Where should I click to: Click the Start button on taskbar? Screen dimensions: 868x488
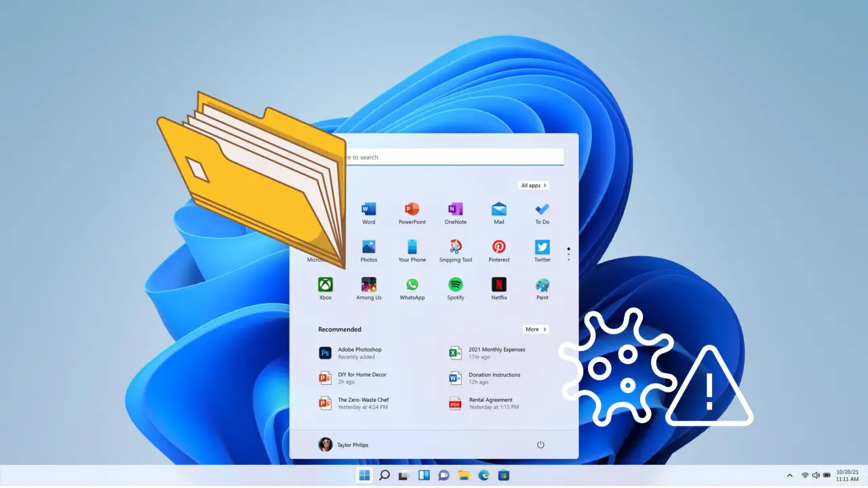(x=364, y=475)
